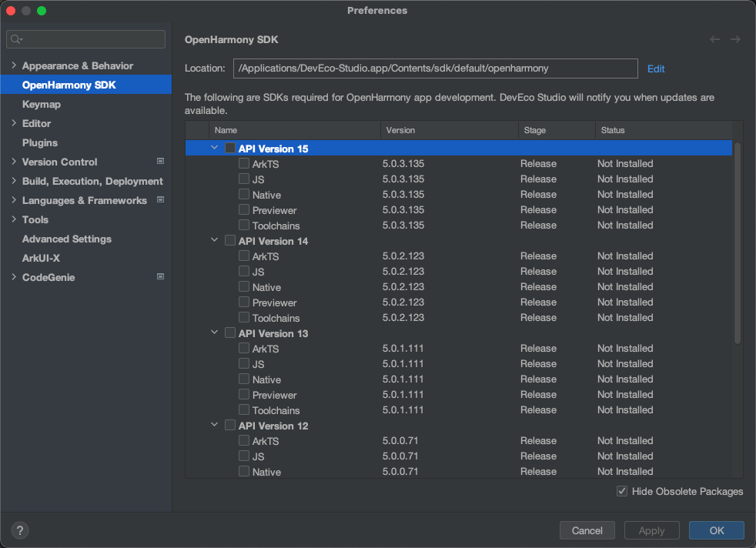Navigate back with the left arrow icon
The width and height of the screenshot is (756, 548).
714,39
